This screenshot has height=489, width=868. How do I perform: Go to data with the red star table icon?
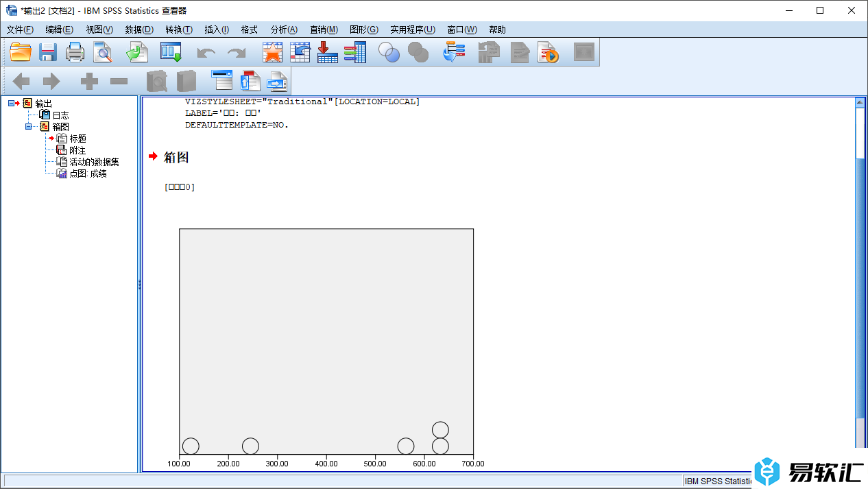272,52
